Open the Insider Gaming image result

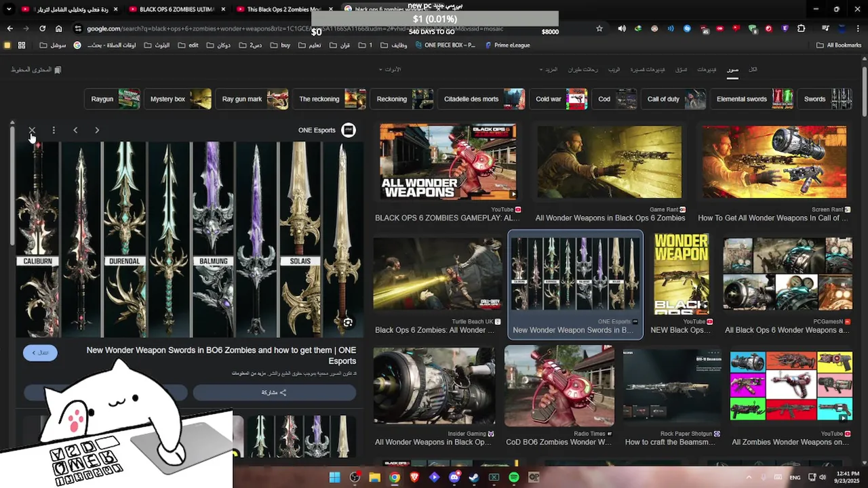[434, 386]
